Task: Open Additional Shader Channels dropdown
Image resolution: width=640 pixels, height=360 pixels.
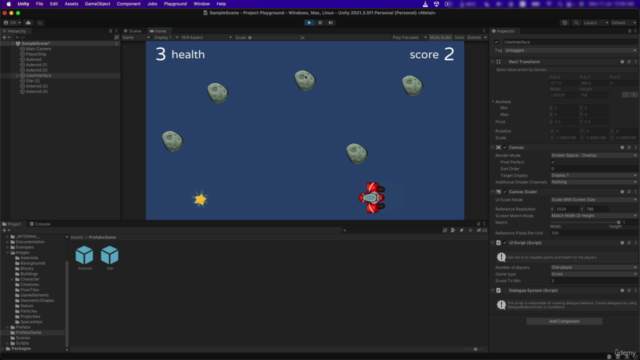Action: point(594,182)
